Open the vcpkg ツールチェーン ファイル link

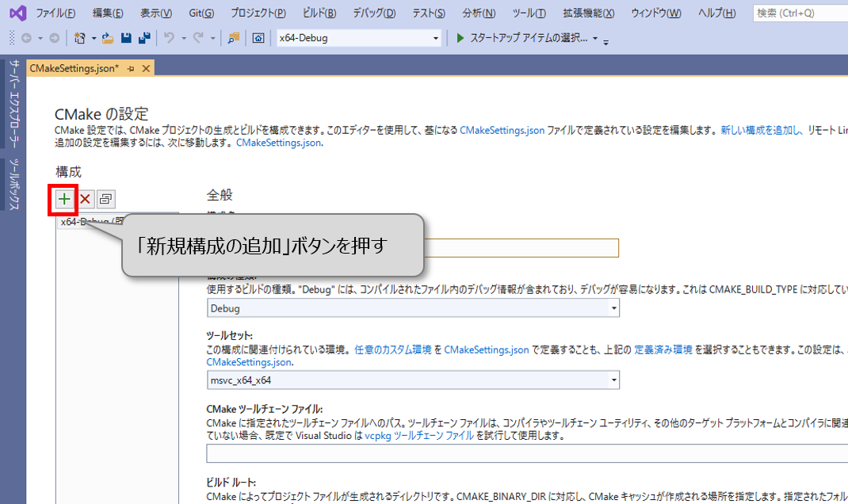click(419, 435)
